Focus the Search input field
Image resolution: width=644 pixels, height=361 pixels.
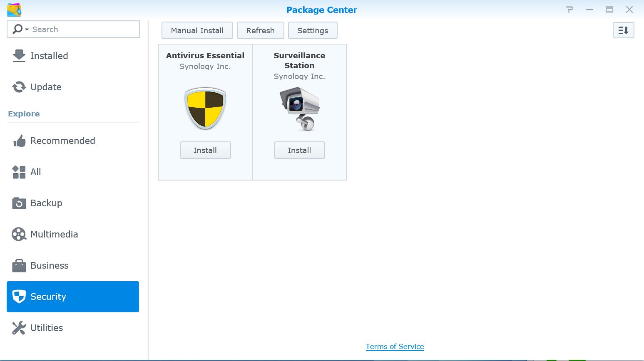tap(73, 29)
